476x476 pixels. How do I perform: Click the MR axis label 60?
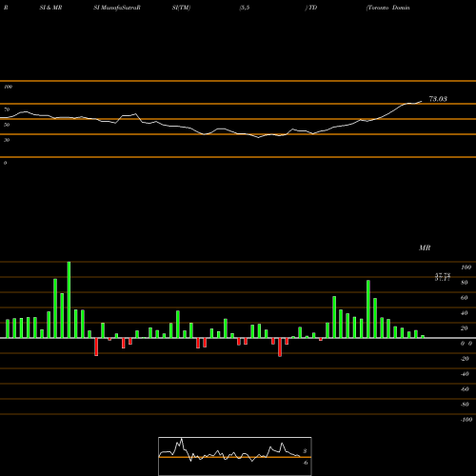pos(465,298)
